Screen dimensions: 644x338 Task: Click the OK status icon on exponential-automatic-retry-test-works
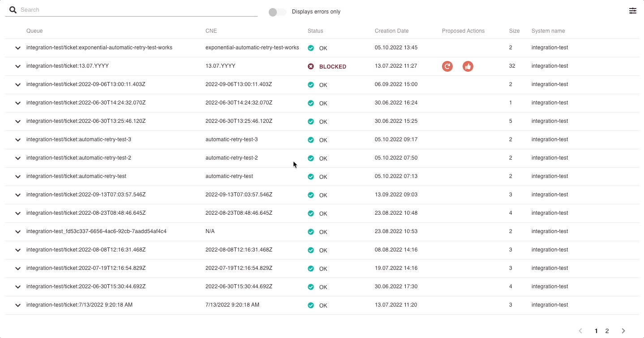pyautogui.click(x=311, y=48)
